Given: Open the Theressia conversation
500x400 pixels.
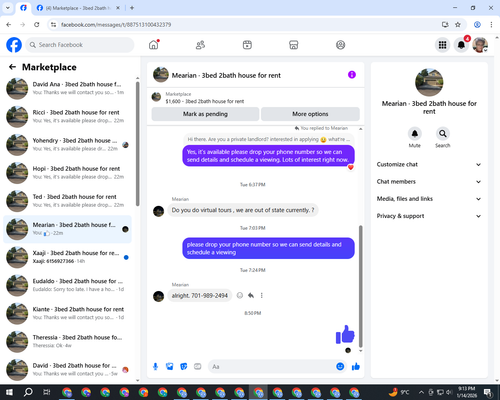Looking at the screenshot, I should pos(68,341).
